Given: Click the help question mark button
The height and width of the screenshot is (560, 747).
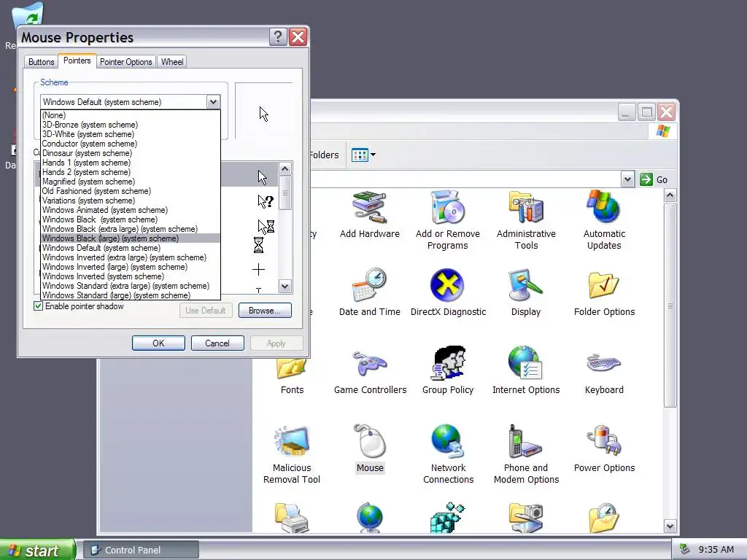Looking at the screenshot, I should [x=278, y=36].
